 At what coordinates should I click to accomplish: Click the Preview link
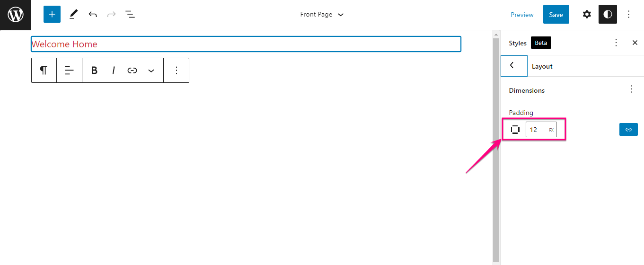[x=522, y=15]
